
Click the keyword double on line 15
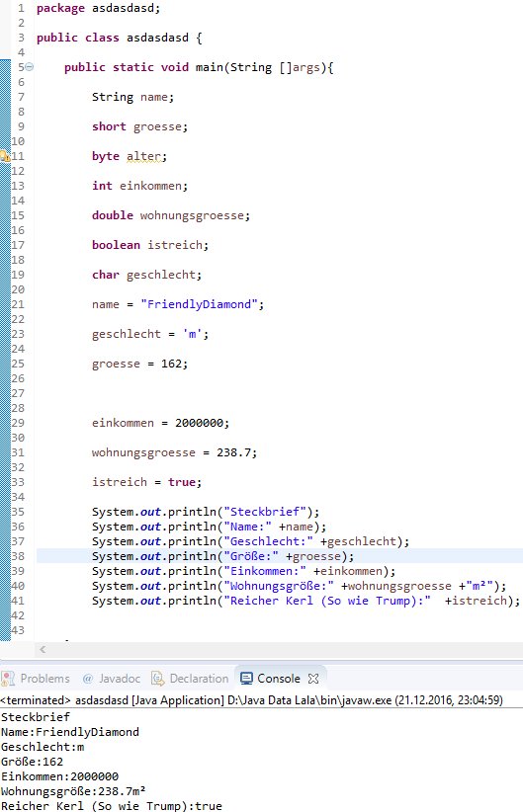[x=113, y=215]
